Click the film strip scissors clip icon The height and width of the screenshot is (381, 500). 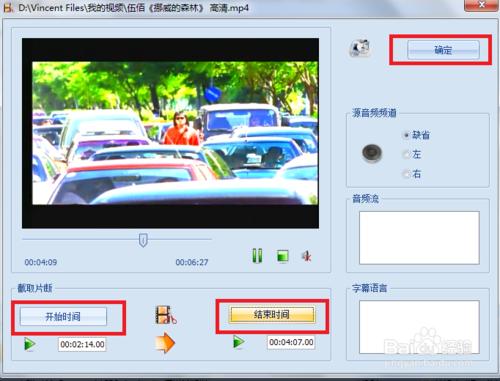click(166, 315)
